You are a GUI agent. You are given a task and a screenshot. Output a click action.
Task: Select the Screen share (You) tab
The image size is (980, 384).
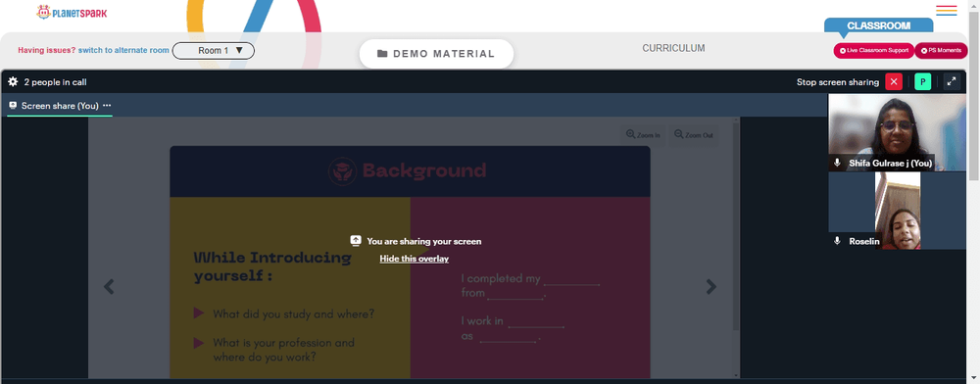(60, 106)
